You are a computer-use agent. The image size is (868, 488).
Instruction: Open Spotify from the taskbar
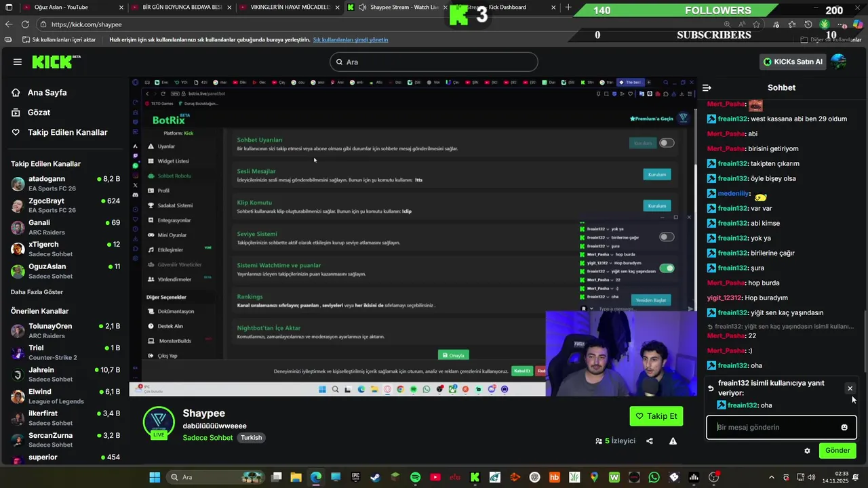coord(416,477)
